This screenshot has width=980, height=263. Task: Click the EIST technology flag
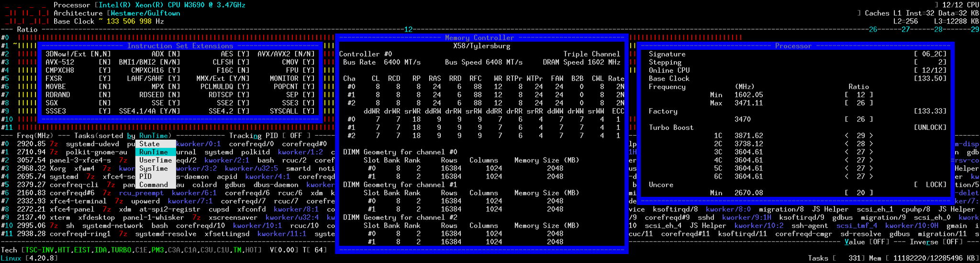(82, 250)
